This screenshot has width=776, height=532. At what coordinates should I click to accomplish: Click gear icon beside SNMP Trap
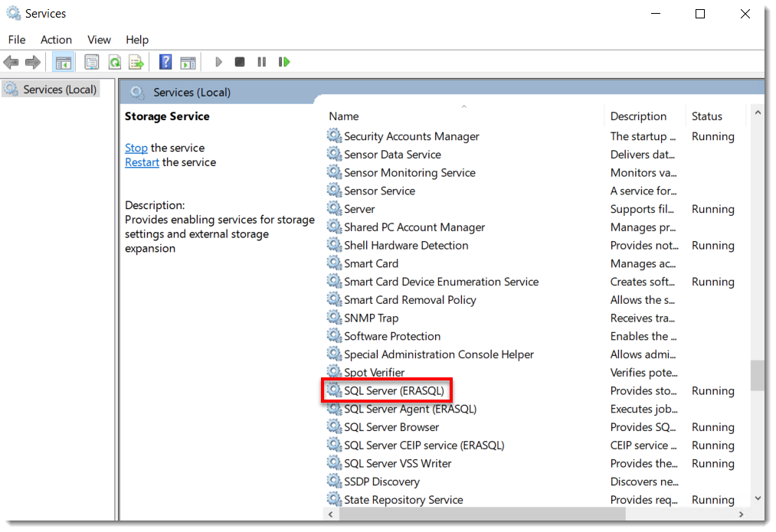click(335, 318)
